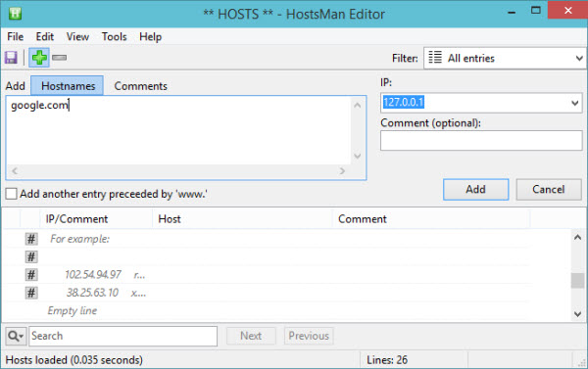The width and height of the screenshot is (588, 369).
Task: Select the 'Empty line' row
Action: (x=267, y=310)
